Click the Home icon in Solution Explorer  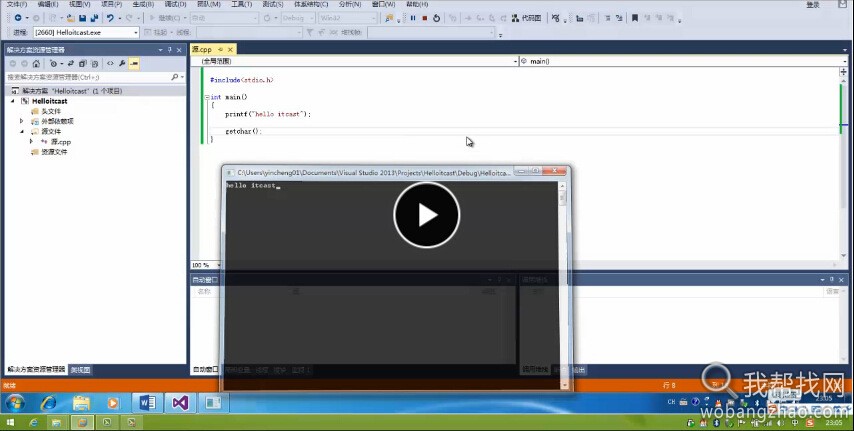pyautogui.click(x=36, y=64)
